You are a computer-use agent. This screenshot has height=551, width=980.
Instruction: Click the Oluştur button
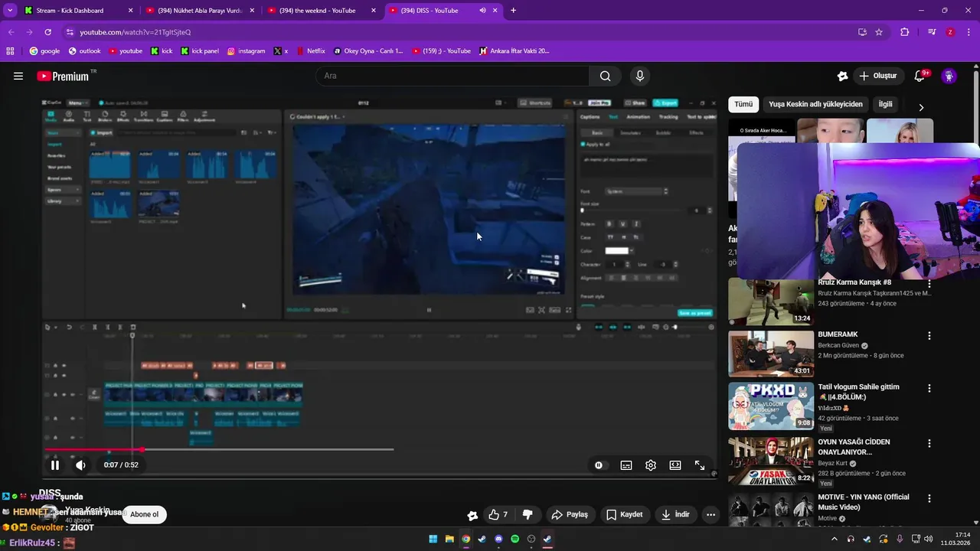877,76
